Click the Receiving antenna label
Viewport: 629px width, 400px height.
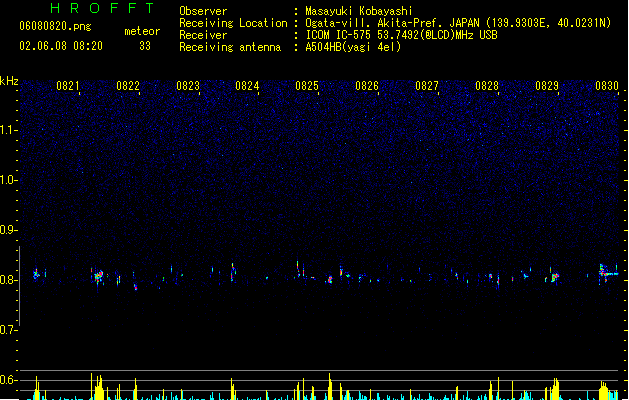(x=230, y=47)
